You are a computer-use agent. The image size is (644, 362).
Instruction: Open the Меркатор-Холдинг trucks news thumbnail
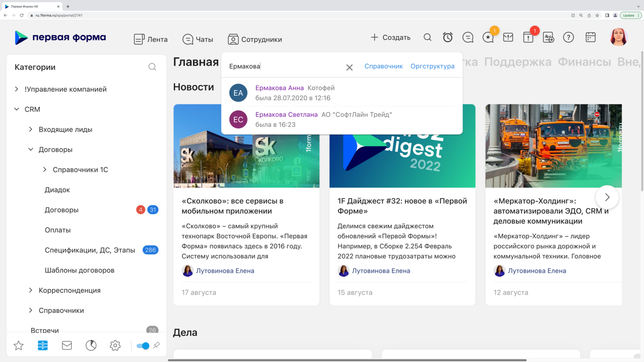coord(554,146)
